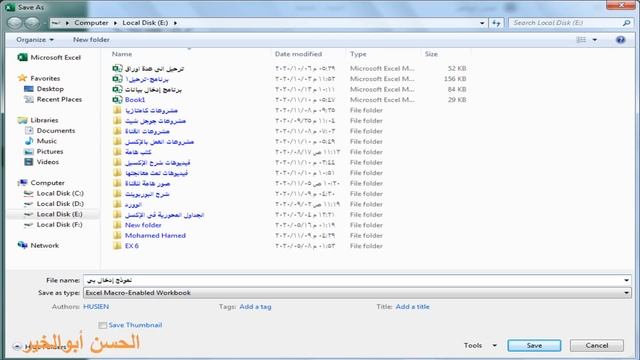Screen dimensions: 640x360
Task: Sort by Date modified column header
Action: click(x=298, y=54)
